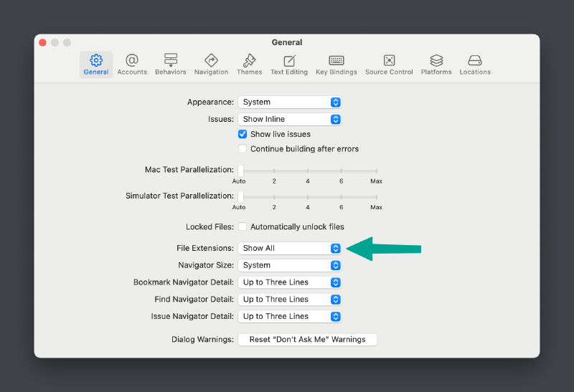The image size is (574, 392).
Task: Open the Accounts preferences pane
Action: (x=132, y=64)
